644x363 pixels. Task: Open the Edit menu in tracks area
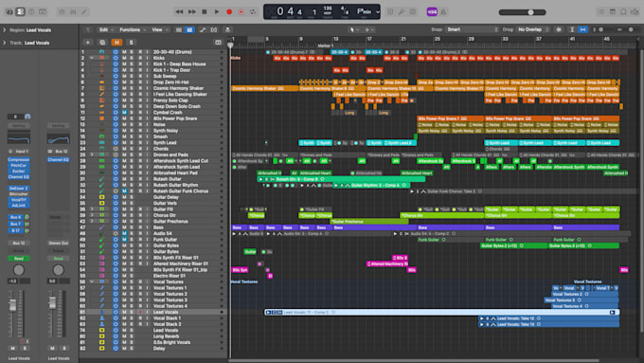point(106,29)
